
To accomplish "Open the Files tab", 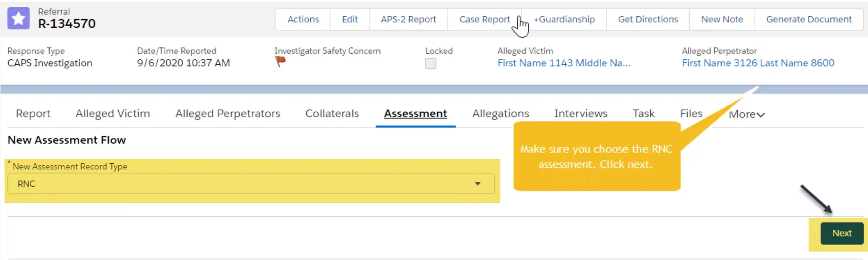I will tap(691, 114).
